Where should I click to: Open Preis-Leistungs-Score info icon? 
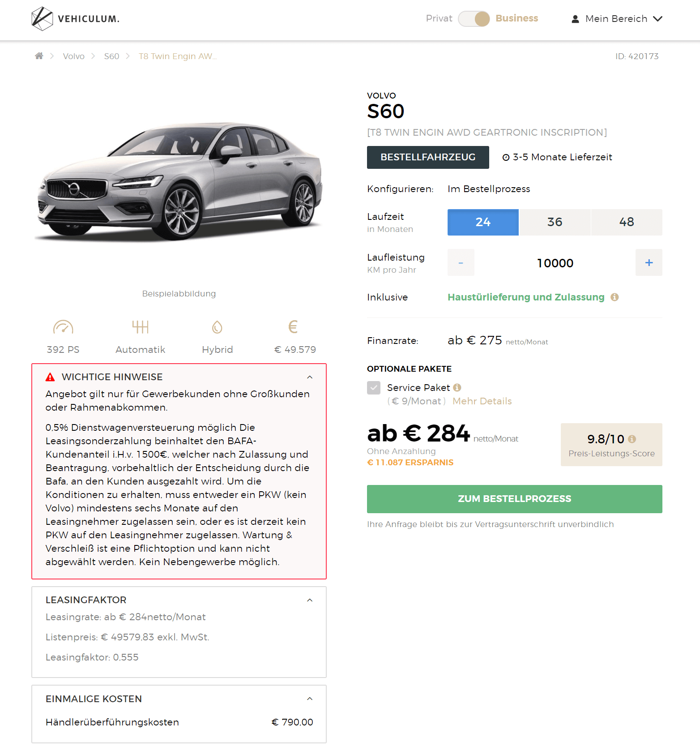(x=632, y=439)
